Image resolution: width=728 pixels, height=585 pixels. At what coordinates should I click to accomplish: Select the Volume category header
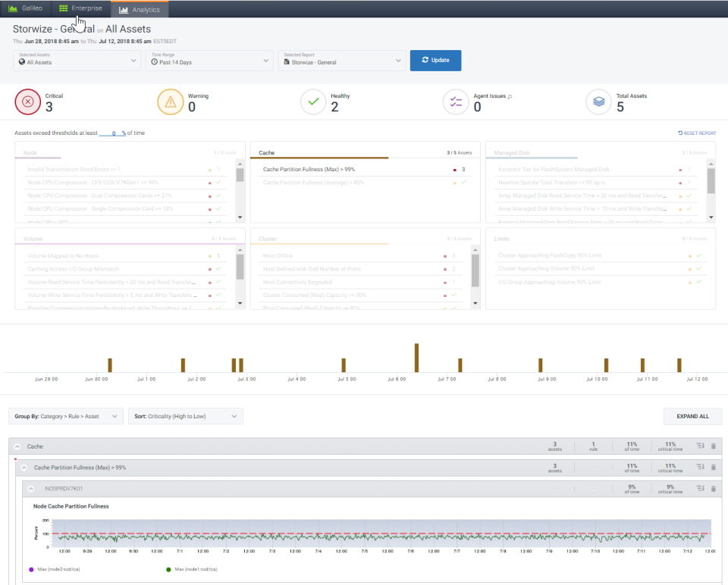click(x=130, y=239)
